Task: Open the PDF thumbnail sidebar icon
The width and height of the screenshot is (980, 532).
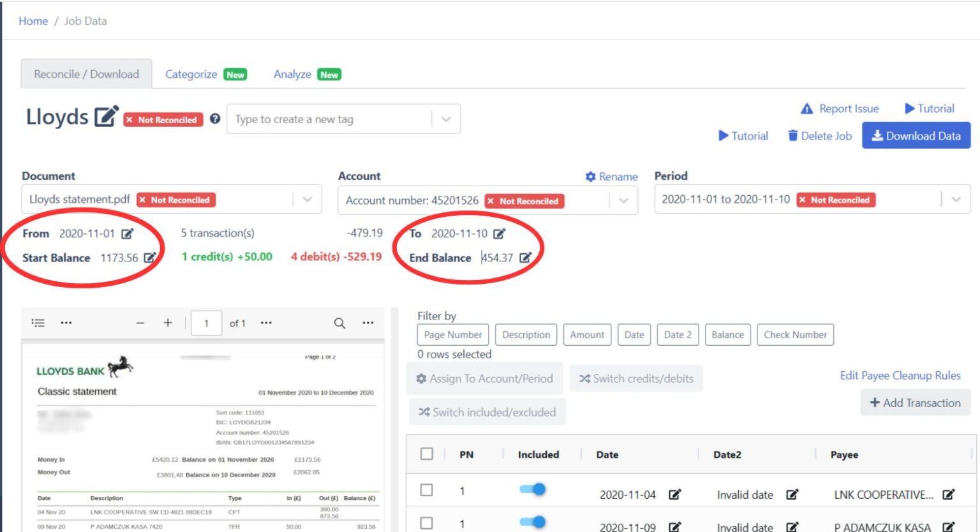Action: (x=38, y=323)
